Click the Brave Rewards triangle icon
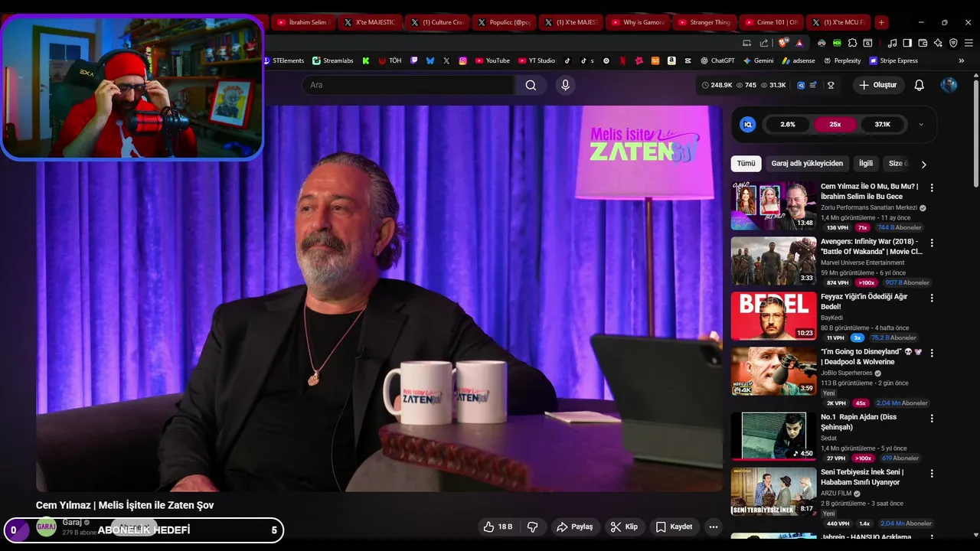 pos(799,43)
